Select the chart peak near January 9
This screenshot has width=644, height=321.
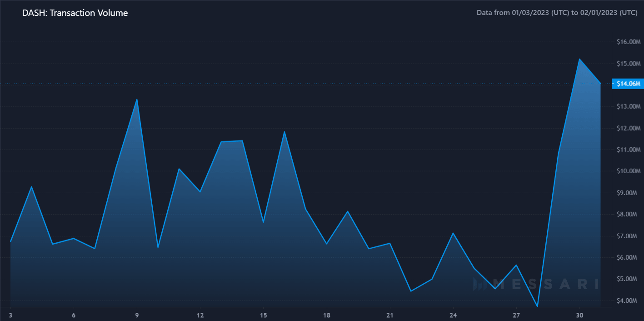(136, 99)
